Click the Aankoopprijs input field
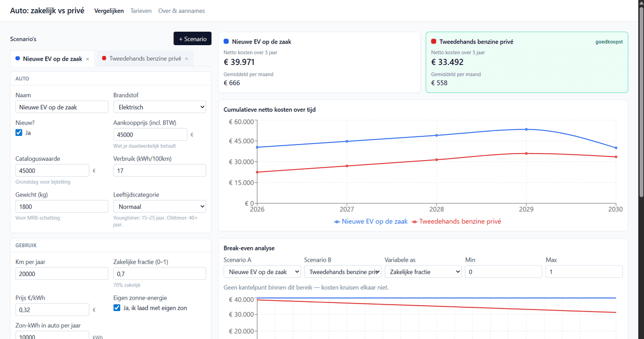The height and width of the screenshot is (339, 644). [150, 135]
